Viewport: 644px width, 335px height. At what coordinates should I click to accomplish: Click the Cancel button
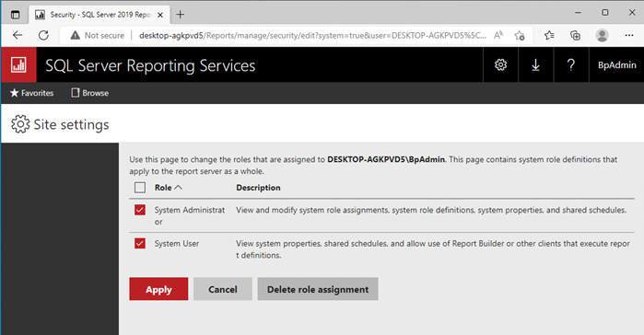[x=223, y=289]
